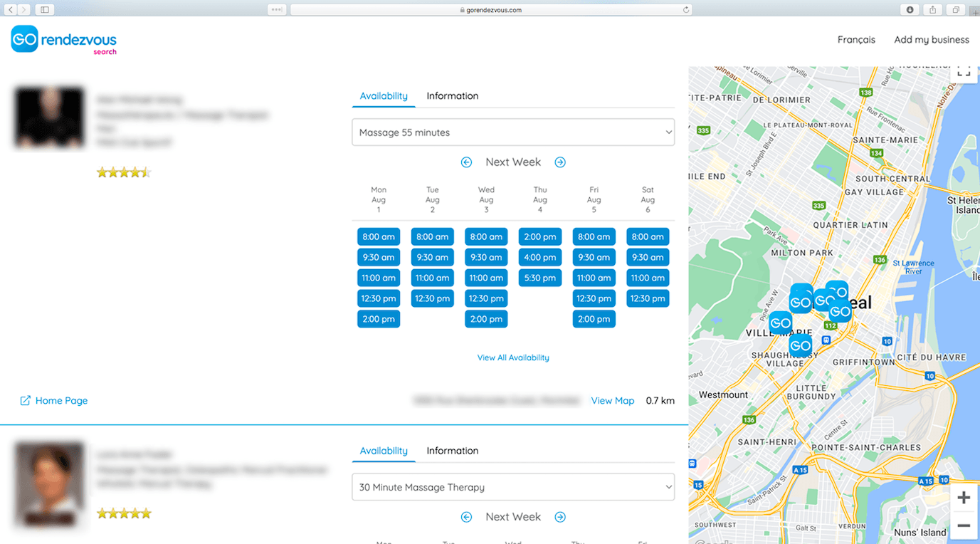Book Thursday Aug 4 4:00 pm slot

tap(540, 257)
